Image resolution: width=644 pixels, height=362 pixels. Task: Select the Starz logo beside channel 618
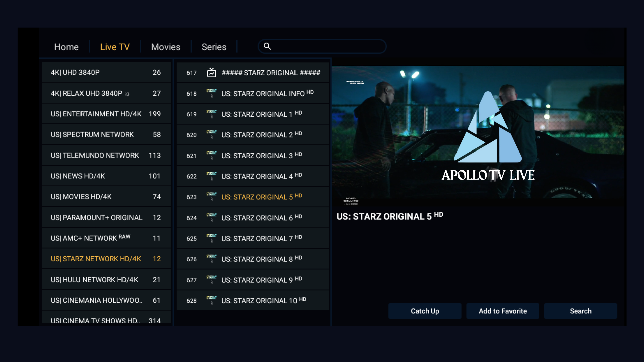(212, 93)
